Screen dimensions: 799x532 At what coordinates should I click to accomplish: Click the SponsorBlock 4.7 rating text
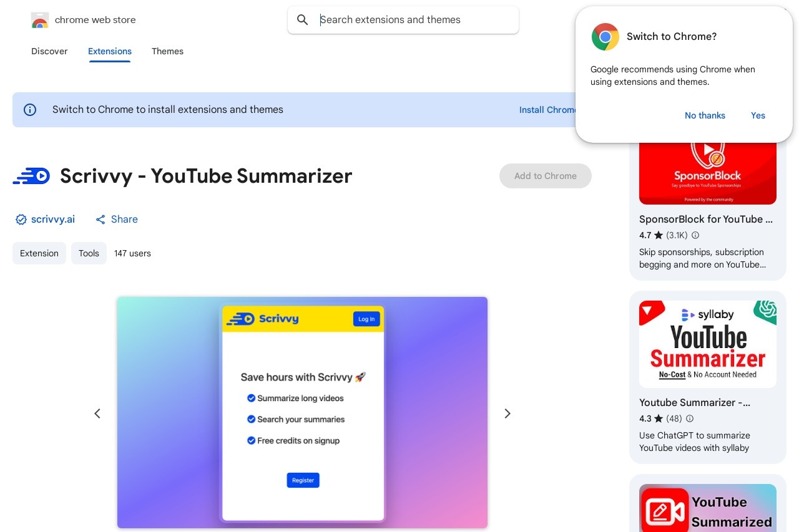coord(645,235)
